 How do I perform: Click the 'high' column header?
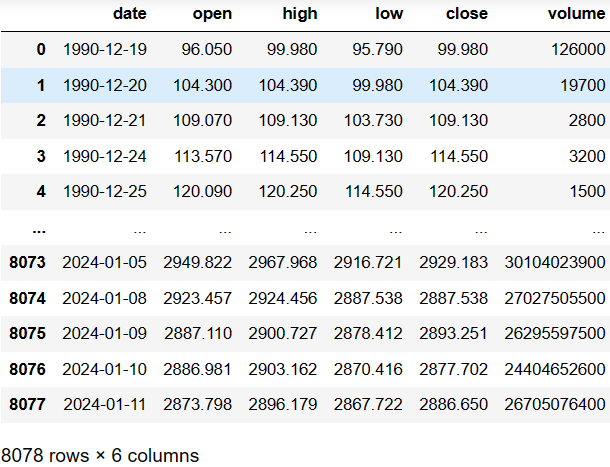coord(300,14)
